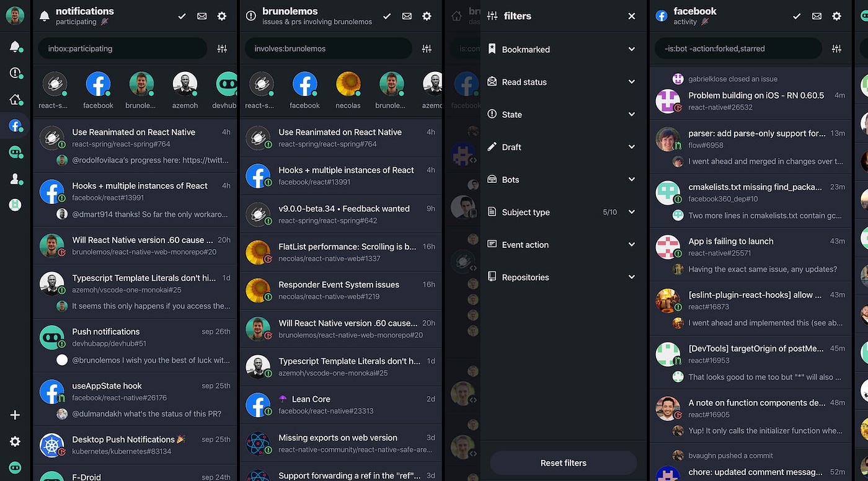Screen dimensions: 868x481
Task: Expand the State filter
Action: 563,114
